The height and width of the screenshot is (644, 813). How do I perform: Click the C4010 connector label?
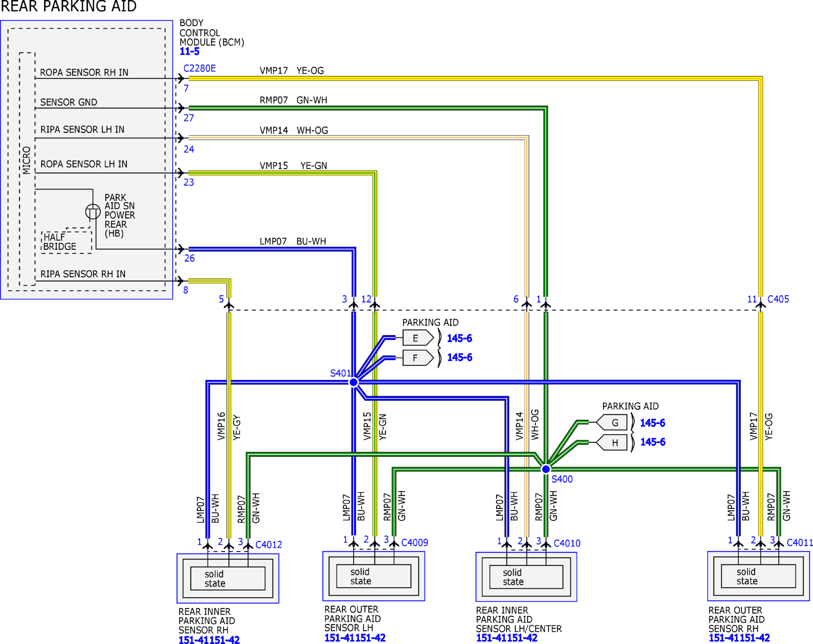coord(567,543)
